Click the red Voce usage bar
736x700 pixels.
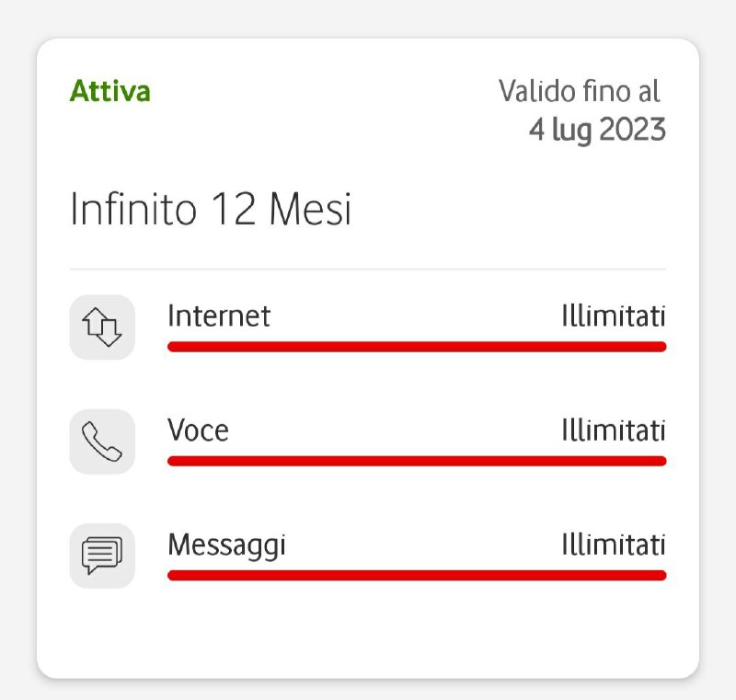(416, 461)
